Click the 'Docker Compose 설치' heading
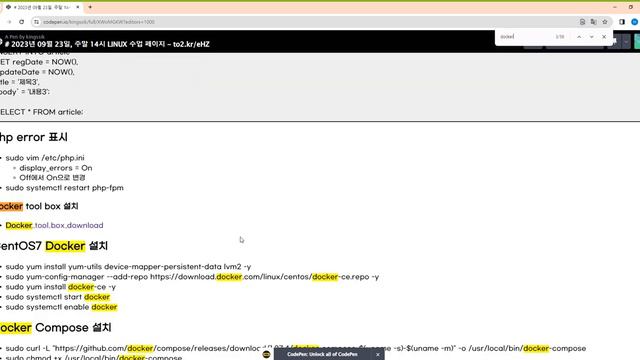The image size is (640, 360). pos(56,327)
